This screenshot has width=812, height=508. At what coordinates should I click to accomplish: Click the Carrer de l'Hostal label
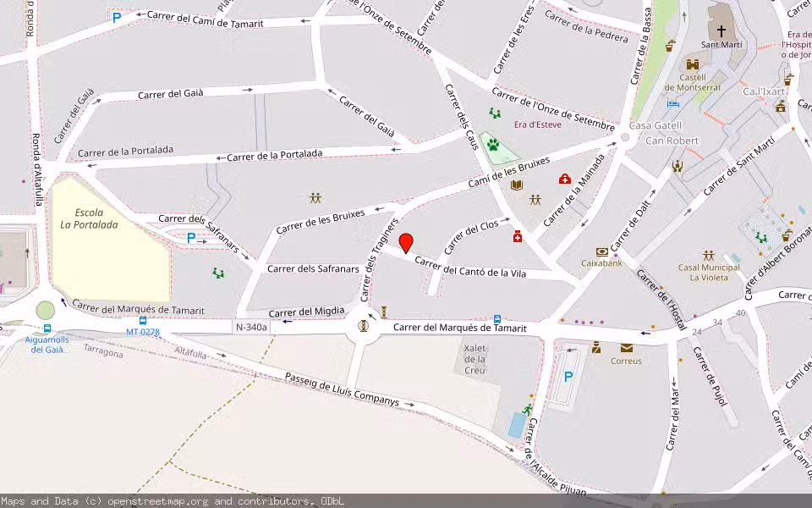[661, 300]
